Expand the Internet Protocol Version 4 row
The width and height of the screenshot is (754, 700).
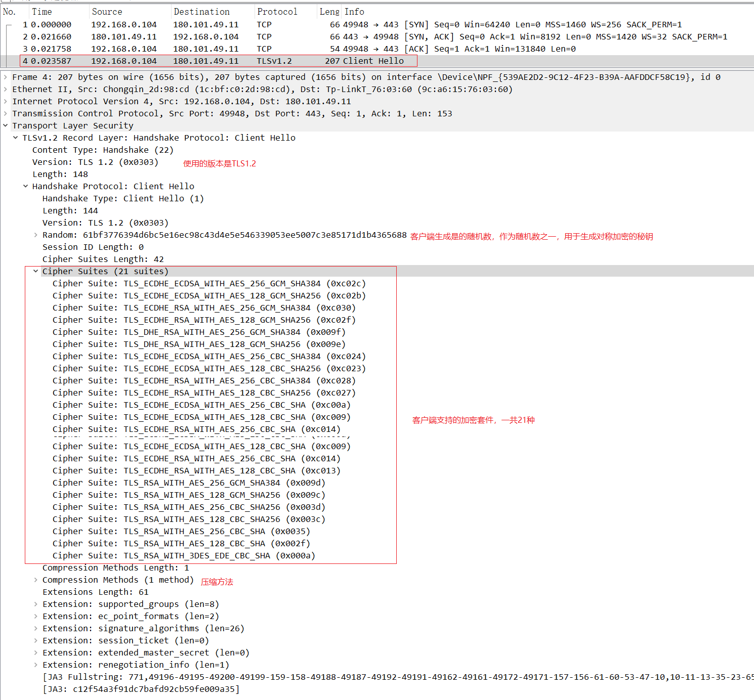6,102
